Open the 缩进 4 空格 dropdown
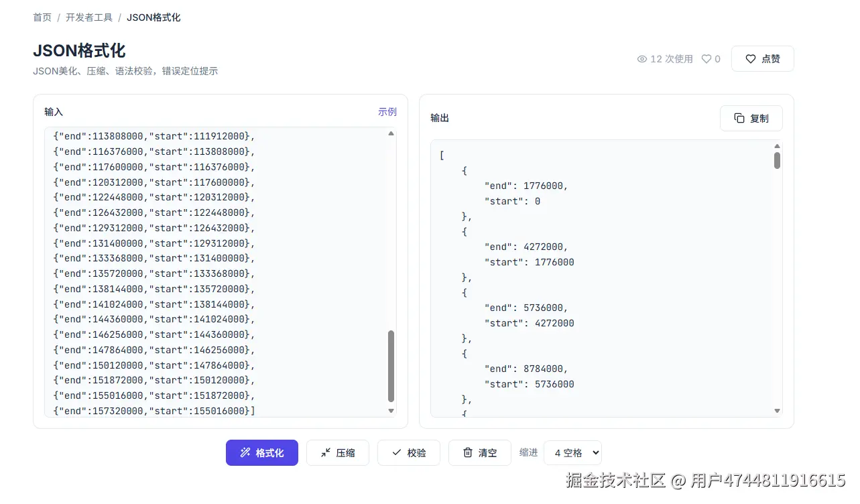 click(x=572, y=452)
